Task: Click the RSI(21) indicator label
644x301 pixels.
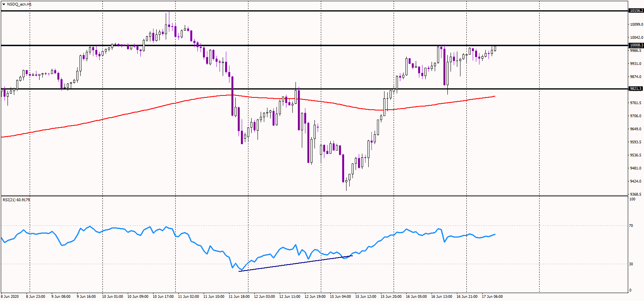Action: [x=16, y=200]
